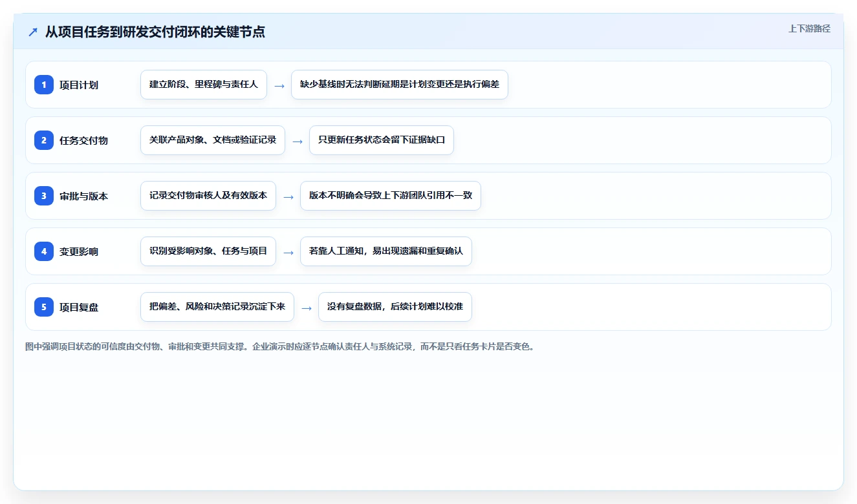The height and width of the screenshot is (504, 857).
Task: Click the number 1 badge for 项目计划
Action: click(x=44, y=84)
